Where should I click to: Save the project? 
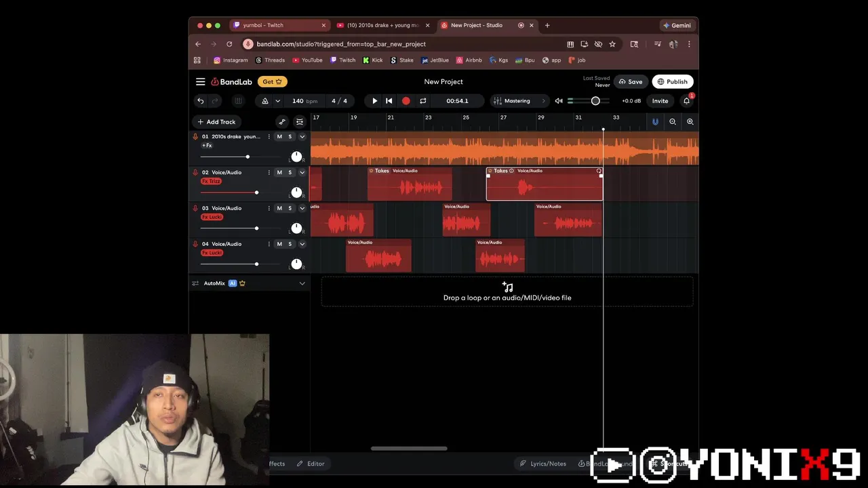click(x=631, y=81)
